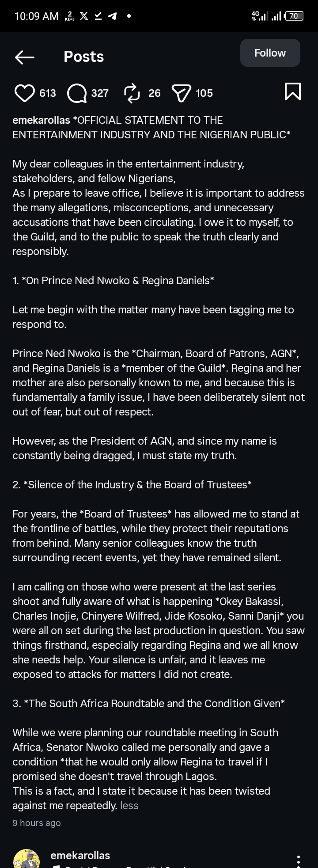Image resolution: width=318 pixels, height=868 pixels.
Task: Follow the emekarollas account
Action: click(270, 53)
